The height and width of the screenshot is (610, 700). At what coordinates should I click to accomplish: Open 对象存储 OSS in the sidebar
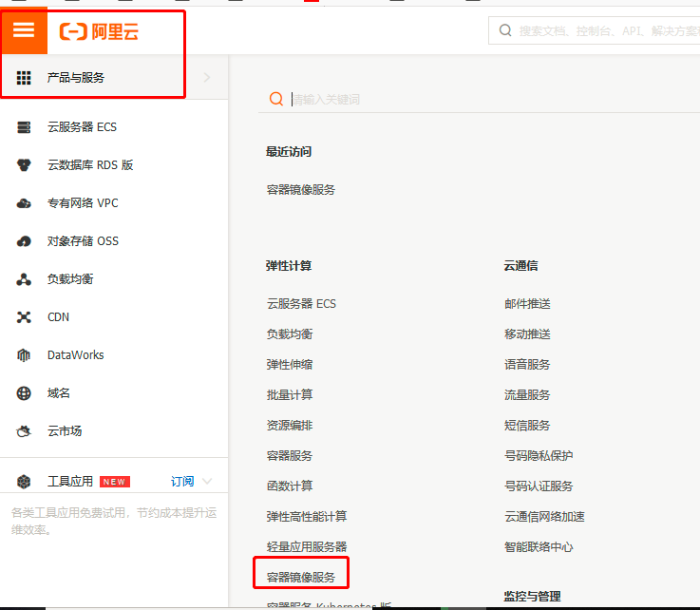click(83, 241)
